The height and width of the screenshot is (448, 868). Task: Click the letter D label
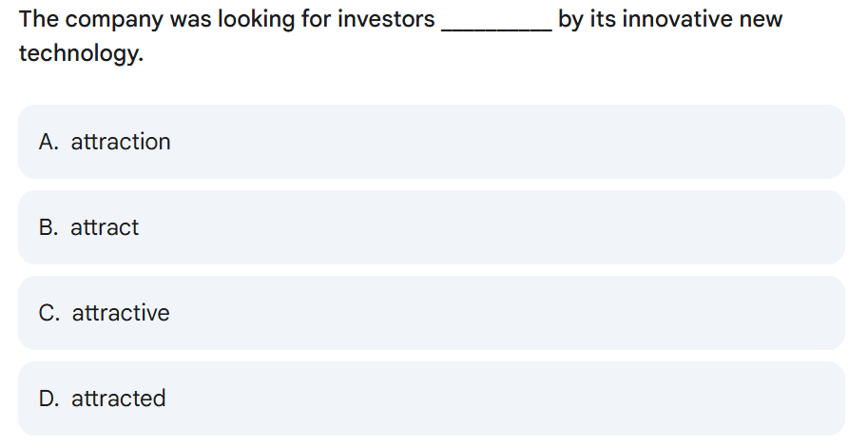48,399
